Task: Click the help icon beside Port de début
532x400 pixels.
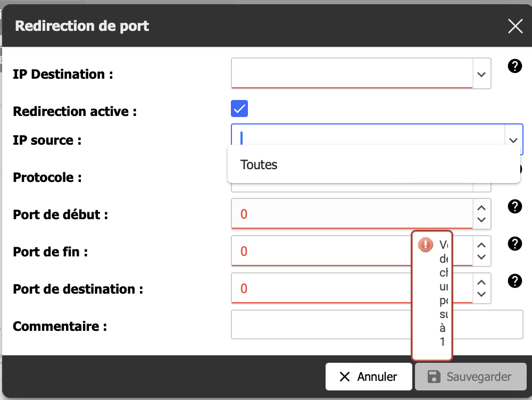Action: pos(514,206)
